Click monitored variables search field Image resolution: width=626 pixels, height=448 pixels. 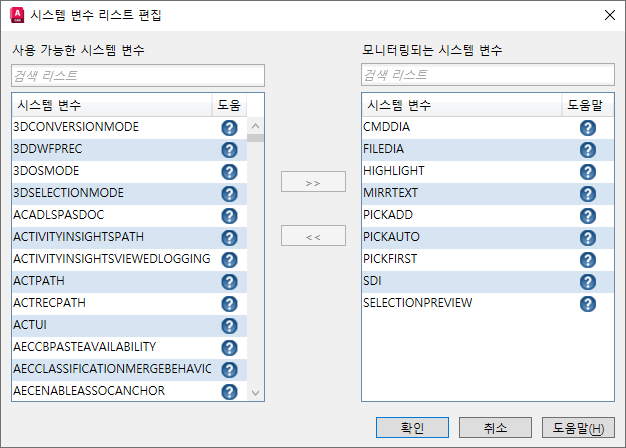coord(488,75)
